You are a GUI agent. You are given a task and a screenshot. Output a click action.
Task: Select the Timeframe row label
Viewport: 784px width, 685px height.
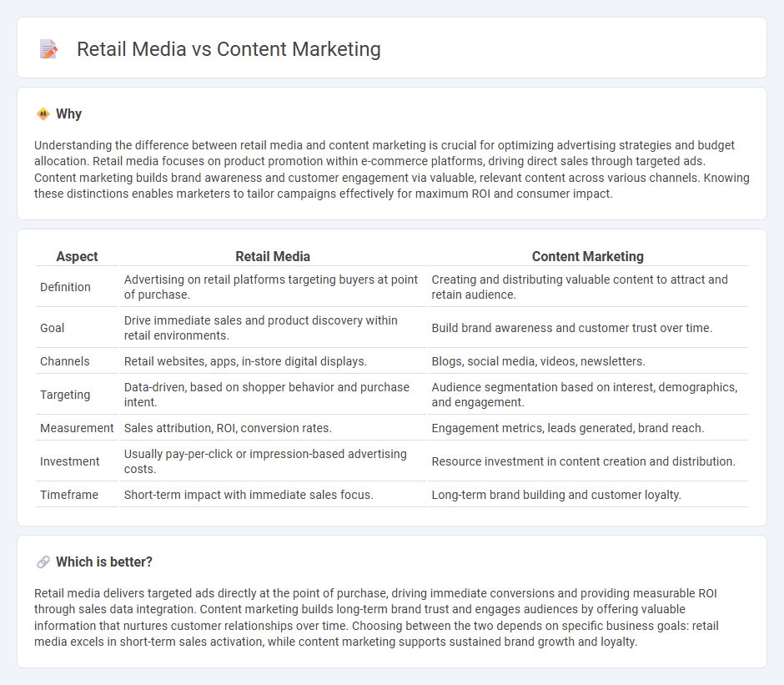[x=69, y=495]
